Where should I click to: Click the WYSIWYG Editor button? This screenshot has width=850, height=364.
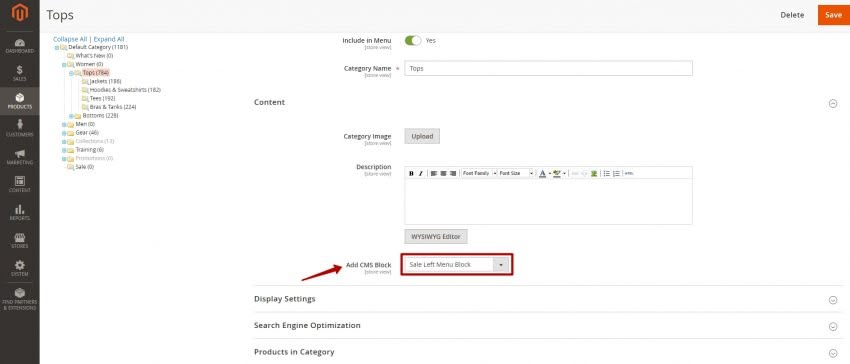[436, 237]
